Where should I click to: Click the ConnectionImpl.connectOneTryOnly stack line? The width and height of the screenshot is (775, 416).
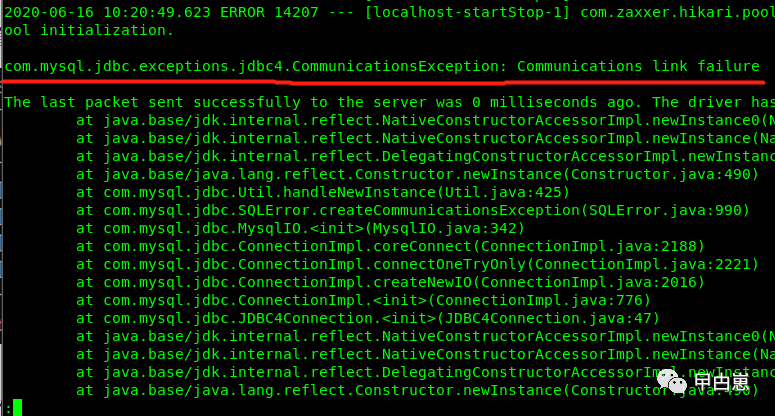417,264
